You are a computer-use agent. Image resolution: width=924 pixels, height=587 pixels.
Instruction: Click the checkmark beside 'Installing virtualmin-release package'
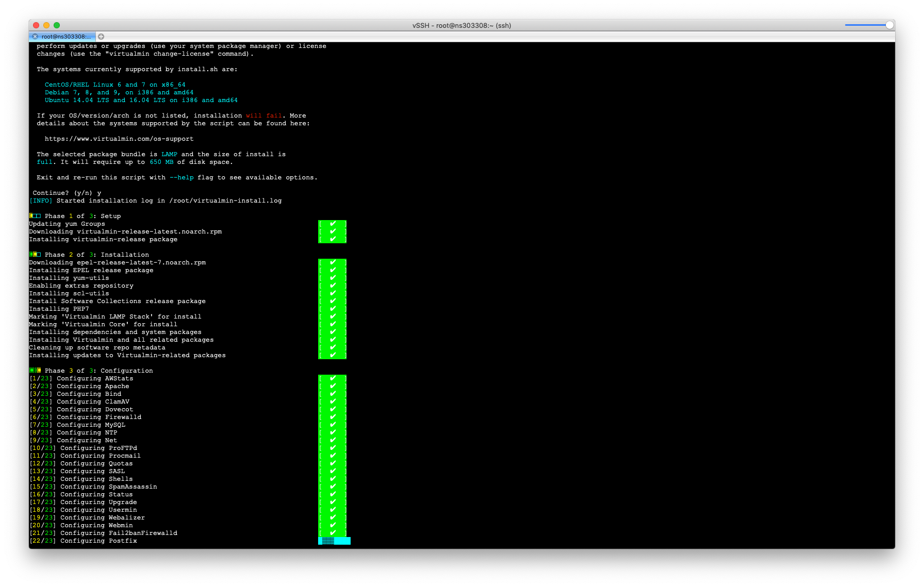333,239
